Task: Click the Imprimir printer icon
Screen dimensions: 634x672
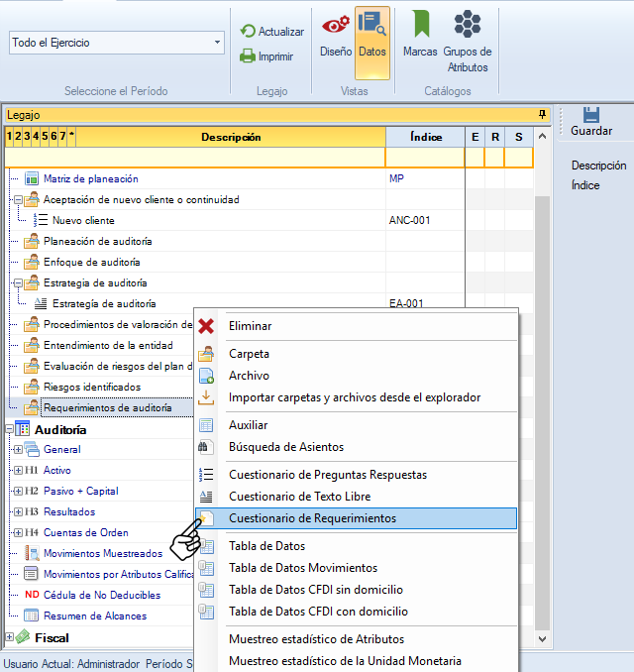Action: [248, 56]
